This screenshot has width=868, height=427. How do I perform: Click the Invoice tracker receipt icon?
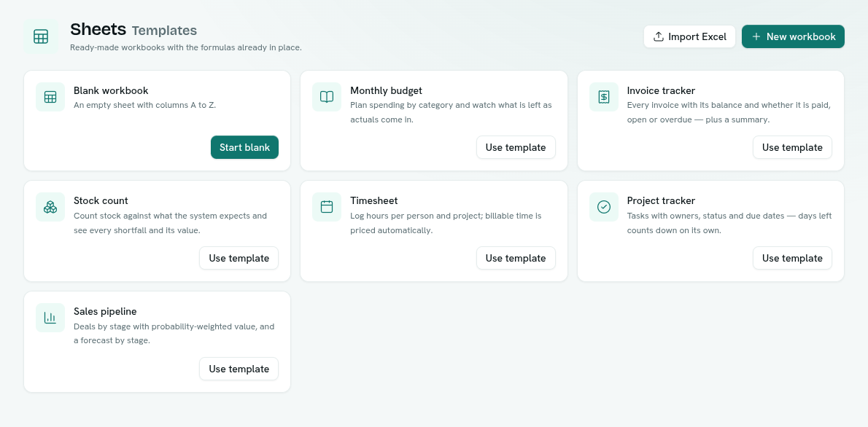[x=604, y=97]
